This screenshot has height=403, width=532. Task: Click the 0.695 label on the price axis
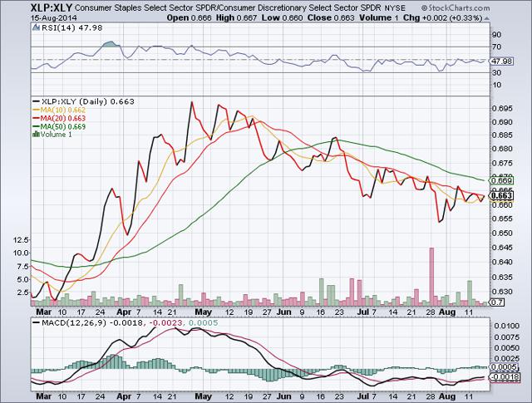pyautogui.click(x=502, y=109)
